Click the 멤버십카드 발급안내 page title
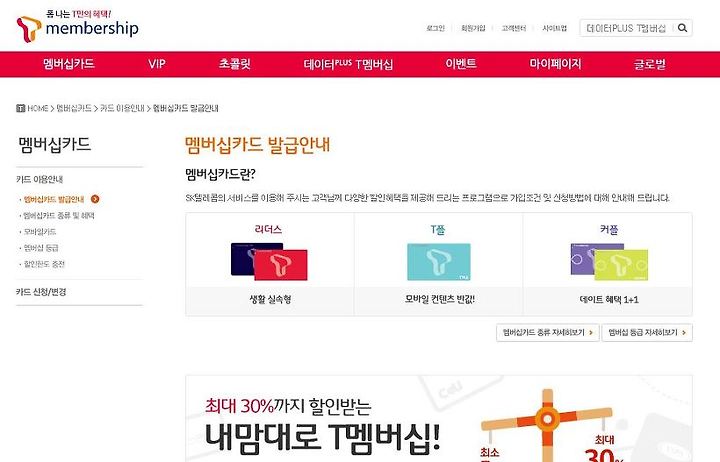This screenshot has height=462, width=720. tap(257, 145)
